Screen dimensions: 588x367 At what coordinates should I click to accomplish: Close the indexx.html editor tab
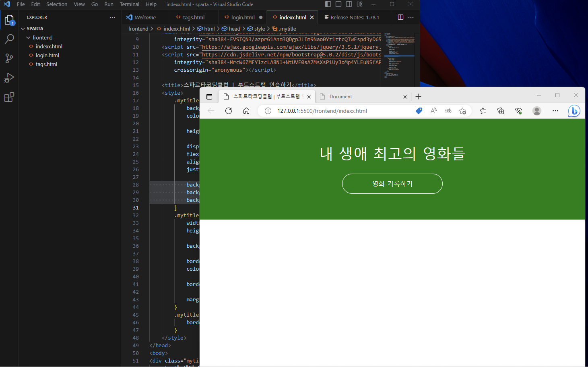pyautogui.click(x=312, y=17)
